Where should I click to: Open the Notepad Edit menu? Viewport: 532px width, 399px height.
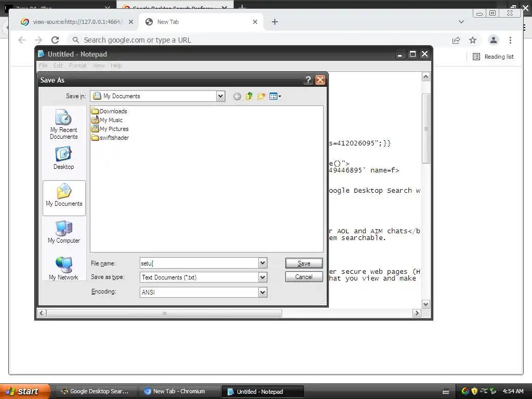(x=58, y=65)
